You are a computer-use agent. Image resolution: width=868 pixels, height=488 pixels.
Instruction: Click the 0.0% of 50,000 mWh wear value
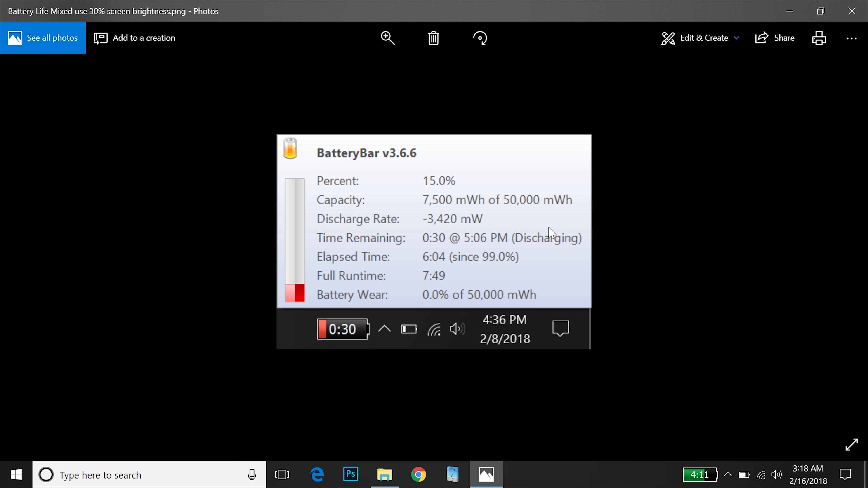point(479,295)
